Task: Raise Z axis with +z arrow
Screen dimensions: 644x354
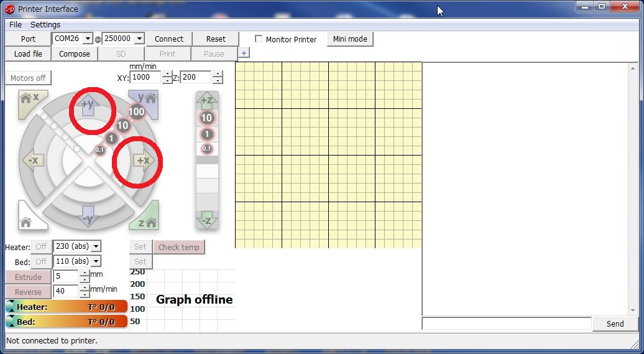Action: click(207, 100)
